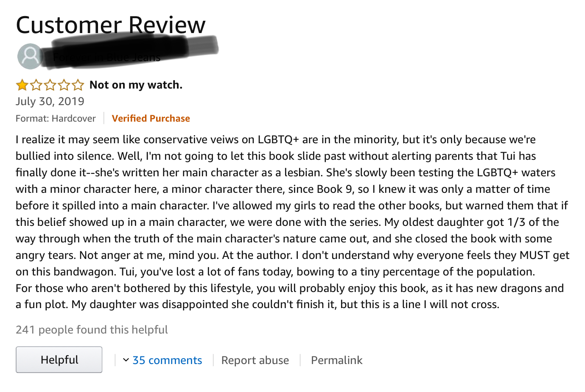The width and height of the screenshot is (585, 392).
Task: Click the review title "Not on my watch."
Action: pos(136,85)
